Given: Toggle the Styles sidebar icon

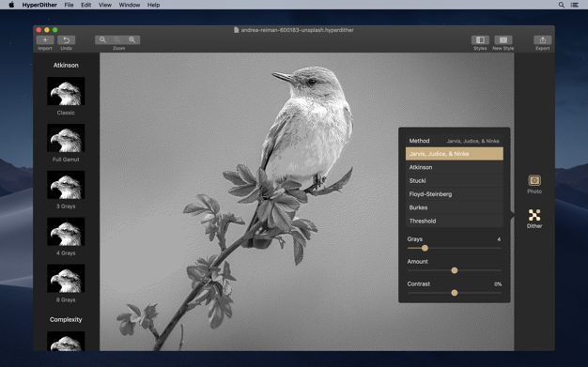Looking at the screenshot, I should (x=480, y=40).
